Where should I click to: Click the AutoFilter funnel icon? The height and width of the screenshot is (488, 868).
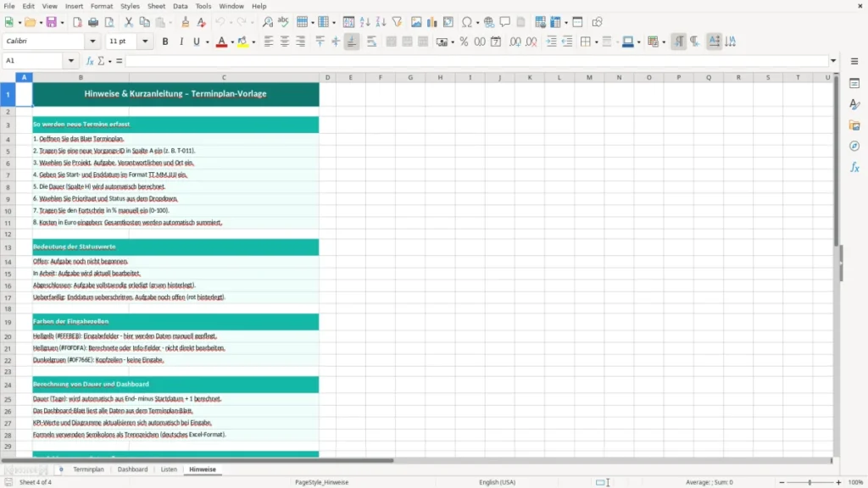click(397, 22)
